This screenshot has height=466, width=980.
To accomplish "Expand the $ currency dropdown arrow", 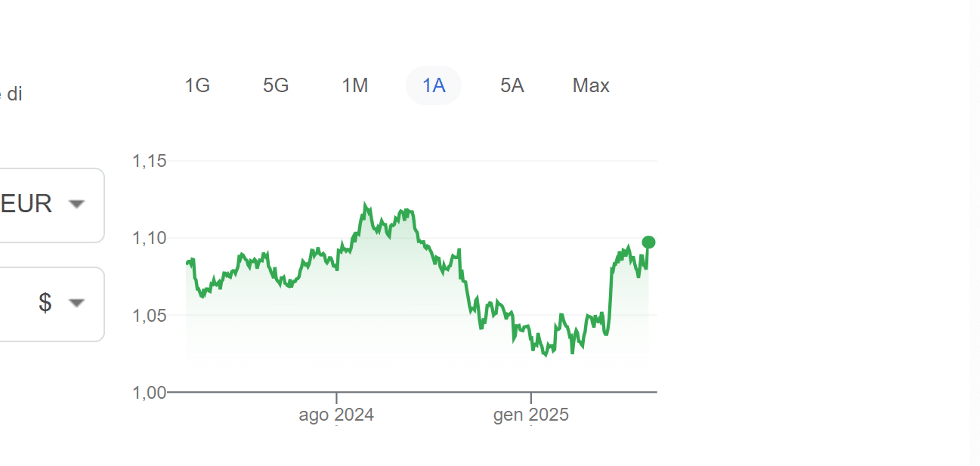I will click(x=76, y=303).
